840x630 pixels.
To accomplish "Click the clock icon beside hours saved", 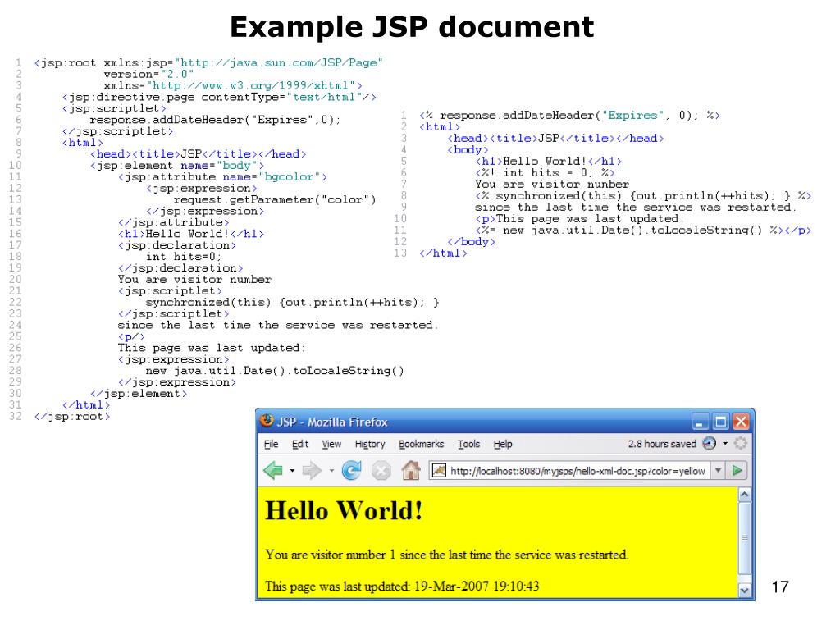I will point(710,444).
